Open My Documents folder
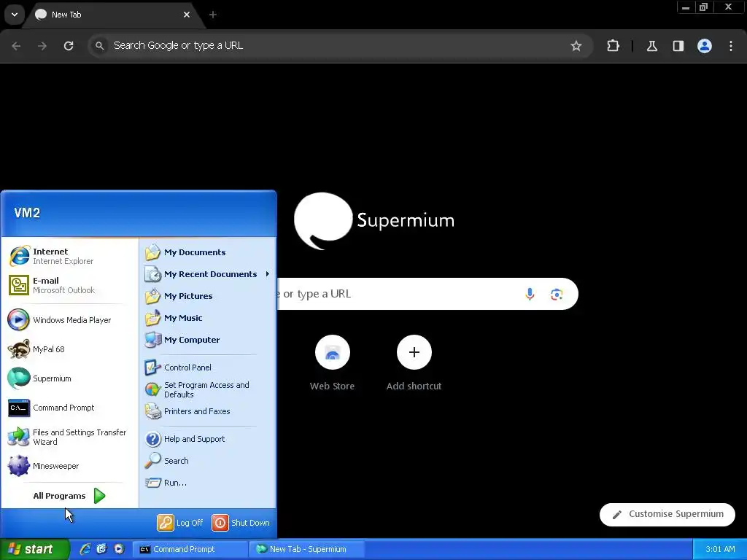The image size is (747, 560). [208, 252]
